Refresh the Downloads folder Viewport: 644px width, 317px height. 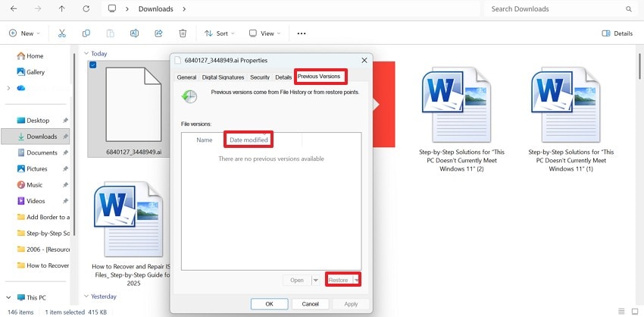point(86,8)
